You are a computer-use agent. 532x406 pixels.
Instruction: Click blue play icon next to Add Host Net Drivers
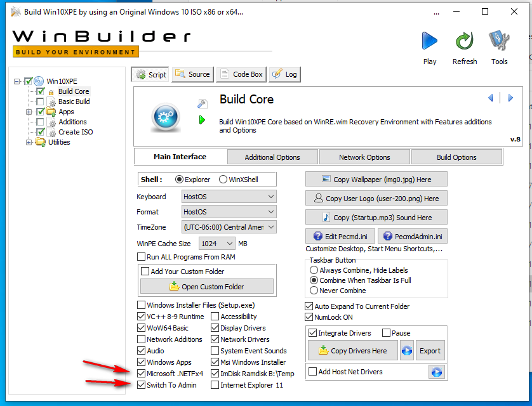437,372
